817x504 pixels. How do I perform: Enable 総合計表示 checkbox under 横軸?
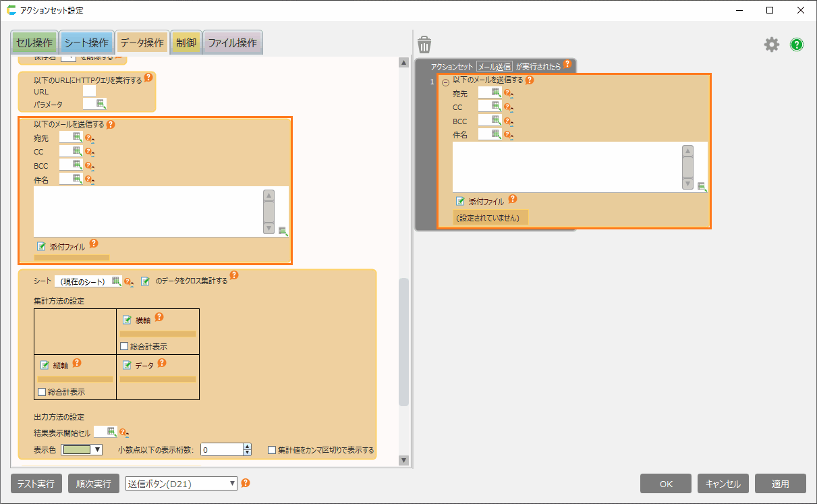(x=124, y=346)
